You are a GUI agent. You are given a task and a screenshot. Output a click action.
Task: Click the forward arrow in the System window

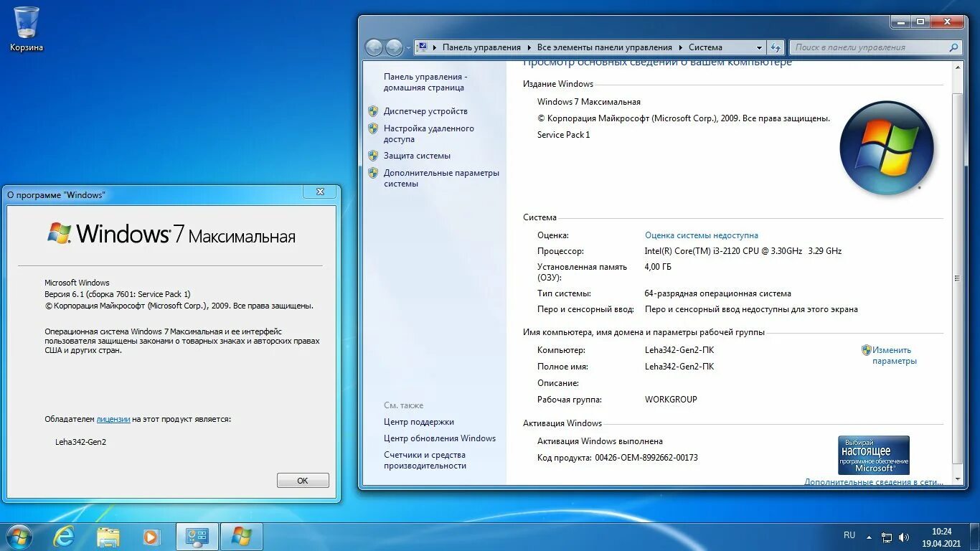[394, 47]
